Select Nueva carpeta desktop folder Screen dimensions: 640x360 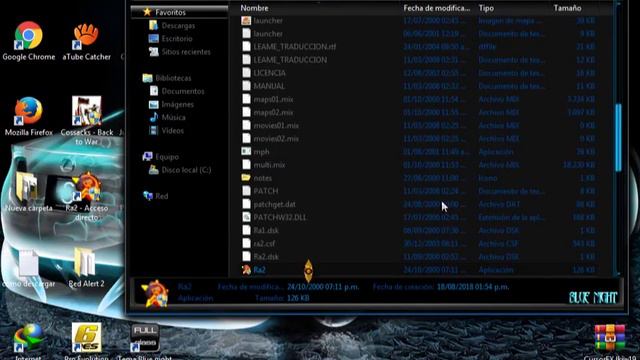(x=29, y=192)
